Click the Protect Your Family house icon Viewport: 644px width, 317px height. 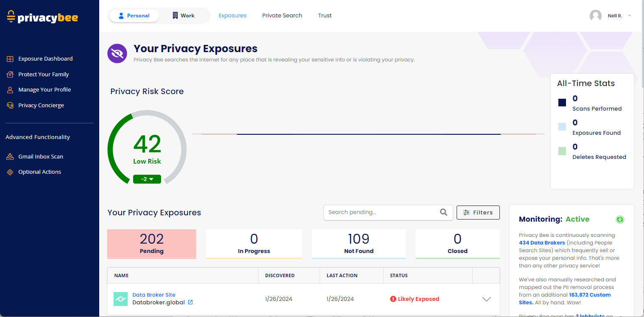pyautogui.click(x=10, y=74)
